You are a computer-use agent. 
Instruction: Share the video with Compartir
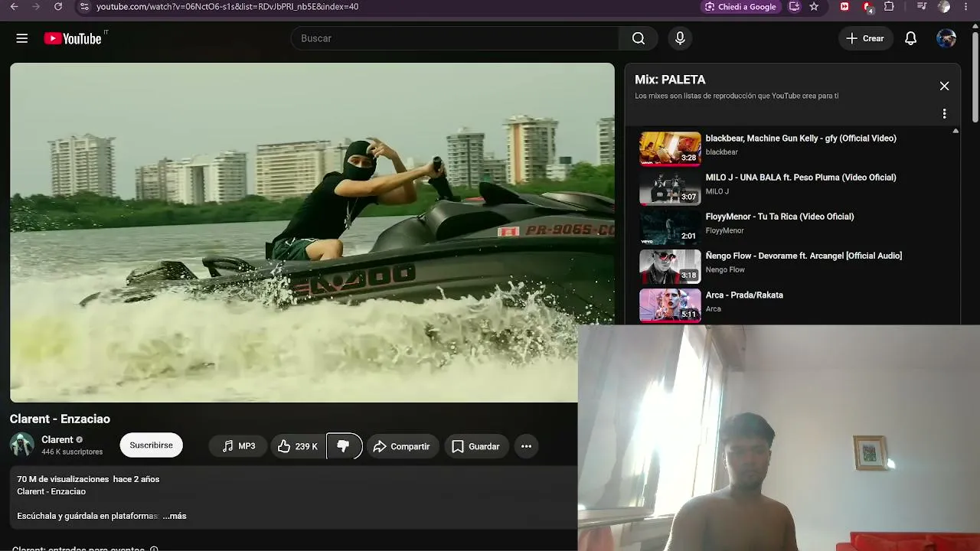pos(402,446)
